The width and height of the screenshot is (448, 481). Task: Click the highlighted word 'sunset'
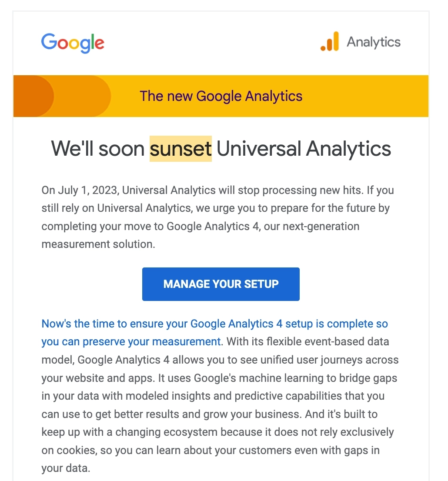181,149
